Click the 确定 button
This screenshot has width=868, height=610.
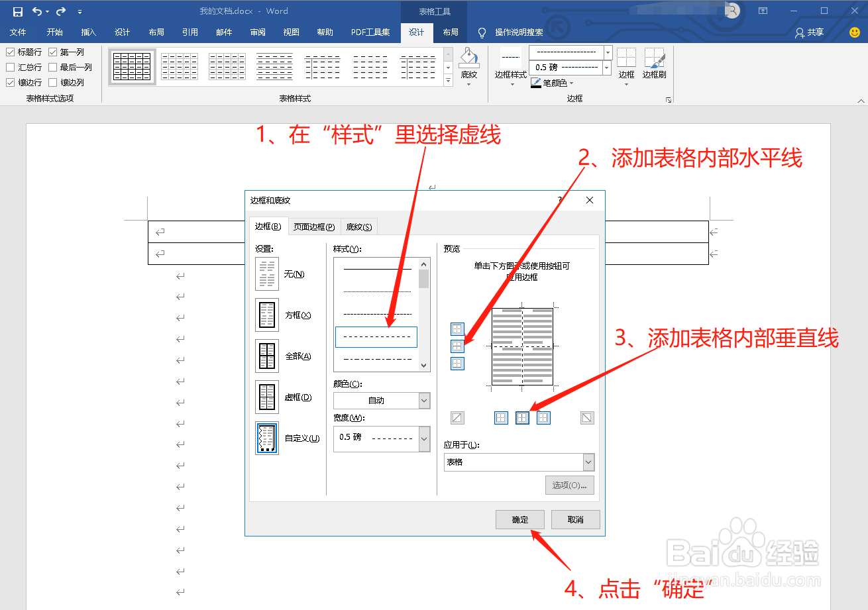[x=520, y=520]
